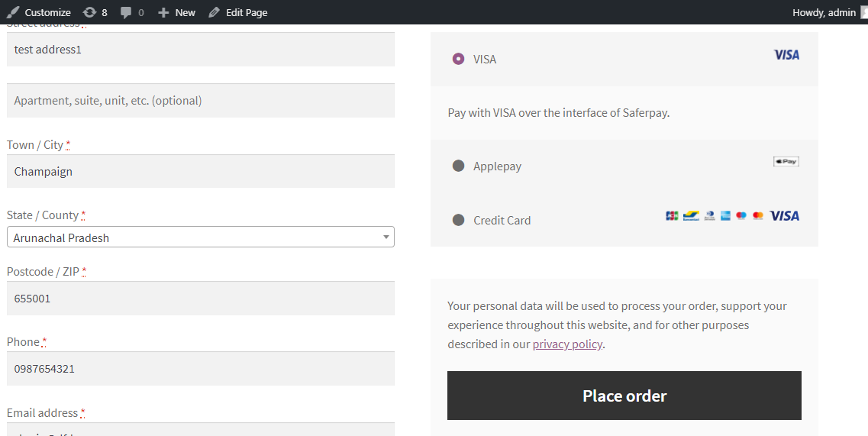
Task: Click the Apple Pay badge icon
Action: click(x=786, y=162)
